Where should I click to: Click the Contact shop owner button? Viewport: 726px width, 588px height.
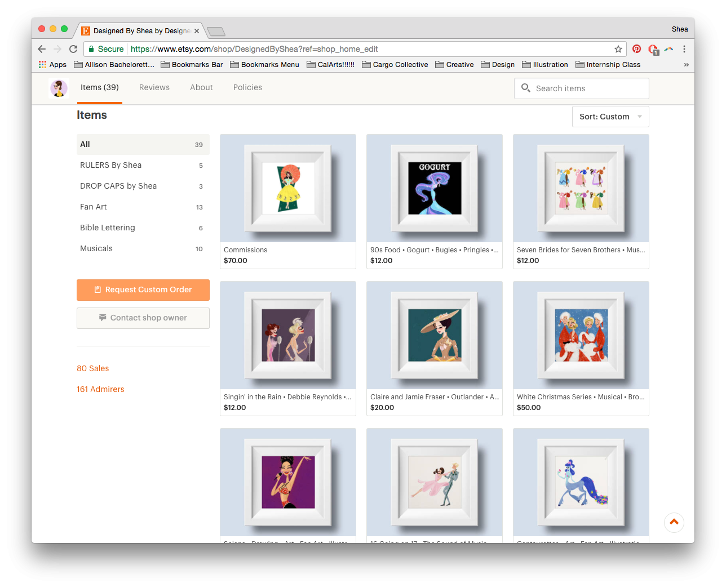tap(143, 318)
